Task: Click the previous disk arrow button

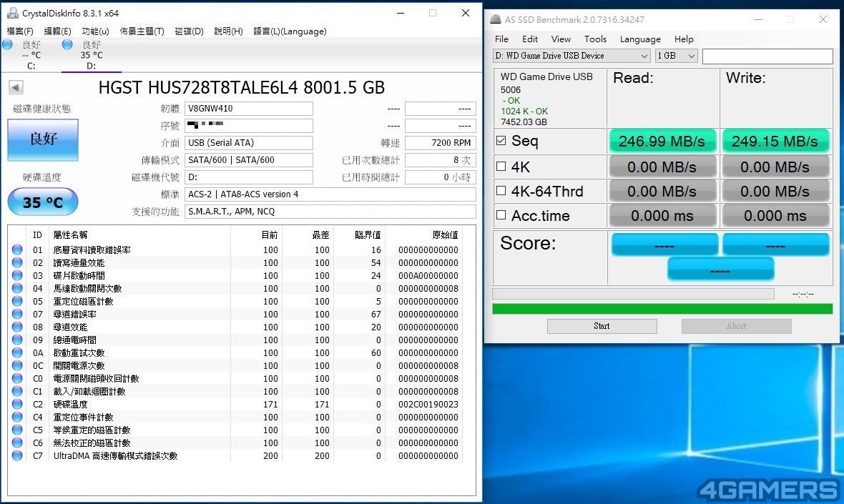Action: pos(16,87)
